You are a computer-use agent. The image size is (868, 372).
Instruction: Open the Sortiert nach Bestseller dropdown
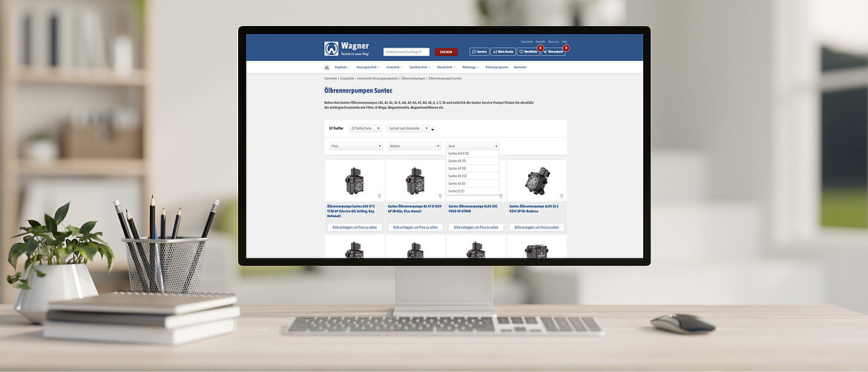[407, 128]
